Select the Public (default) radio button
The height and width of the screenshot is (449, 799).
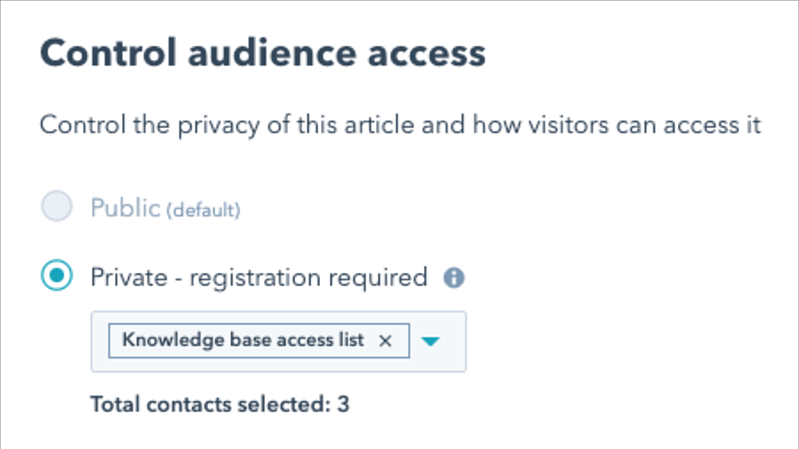[57, 206]
